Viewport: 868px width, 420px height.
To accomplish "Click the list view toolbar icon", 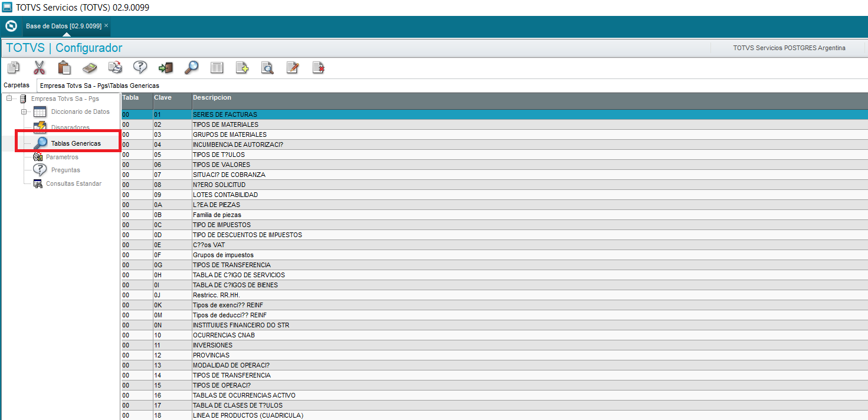I will pyautogui.click(x=217, y=68).
